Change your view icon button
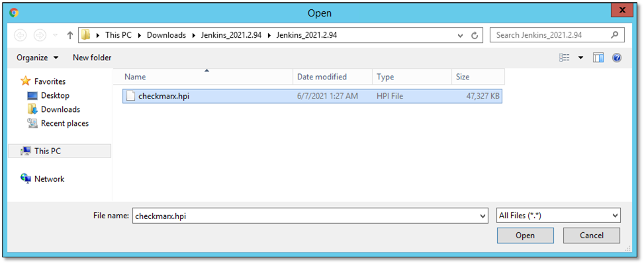The image size is (644, 264). [565, 58]
